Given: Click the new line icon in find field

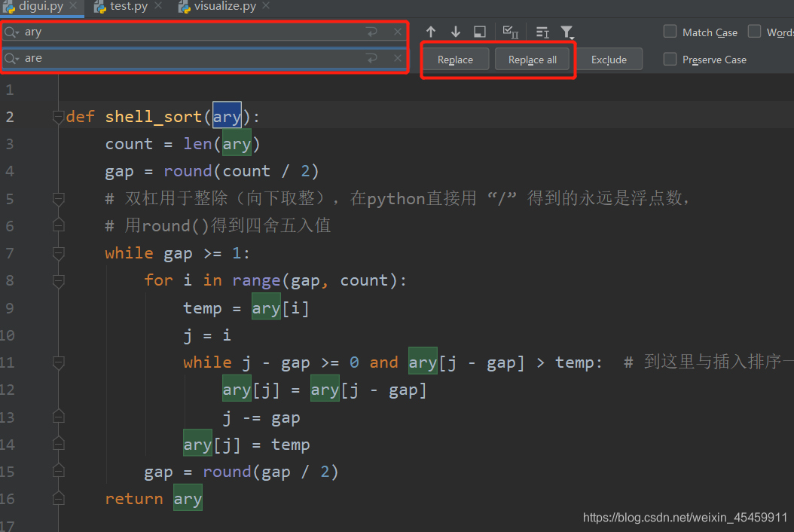Looking at the screenshot, I should click(372, 32).
